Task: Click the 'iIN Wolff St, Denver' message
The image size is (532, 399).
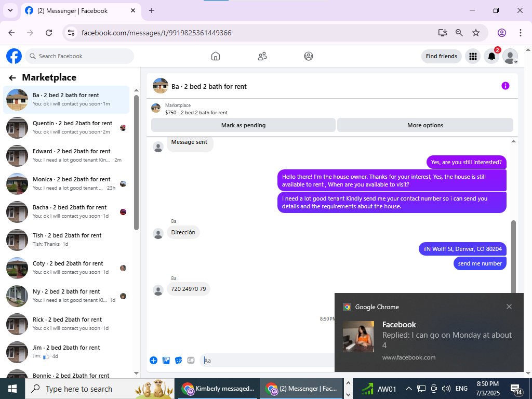Action: [462, 249]
